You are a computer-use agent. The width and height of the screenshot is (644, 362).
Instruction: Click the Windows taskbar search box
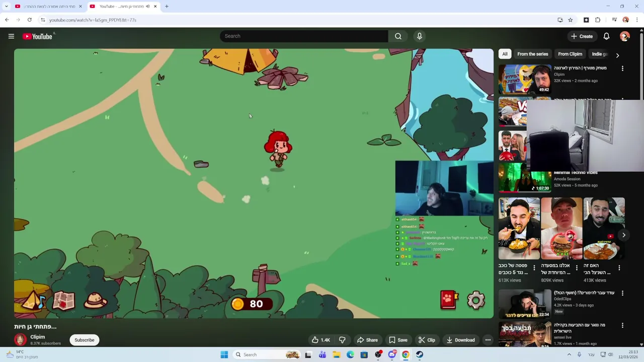(x=267, y=354)
